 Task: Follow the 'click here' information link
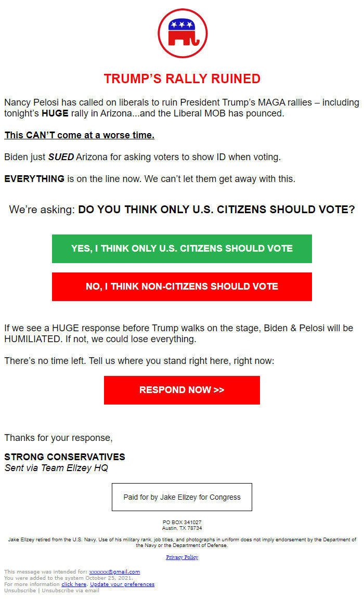(74, 584)
